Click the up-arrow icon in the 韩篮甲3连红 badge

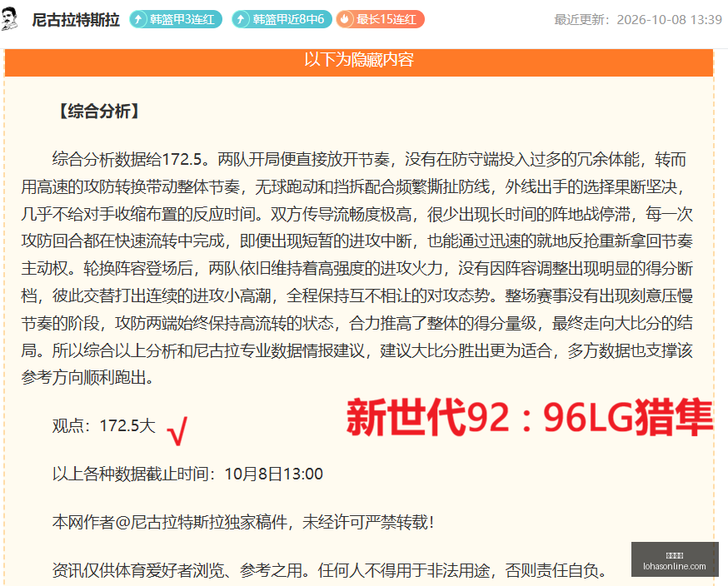click(x=138, y=19)
